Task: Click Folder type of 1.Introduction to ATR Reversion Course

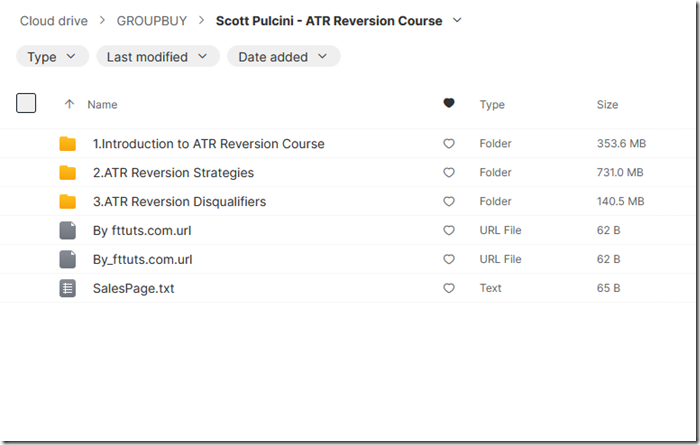Action: [x=496, y=144]
